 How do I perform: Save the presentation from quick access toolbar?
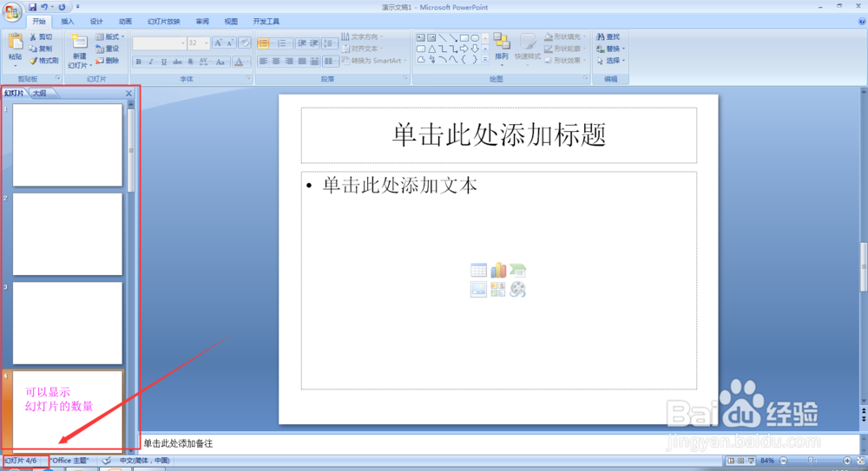[33, 7]
